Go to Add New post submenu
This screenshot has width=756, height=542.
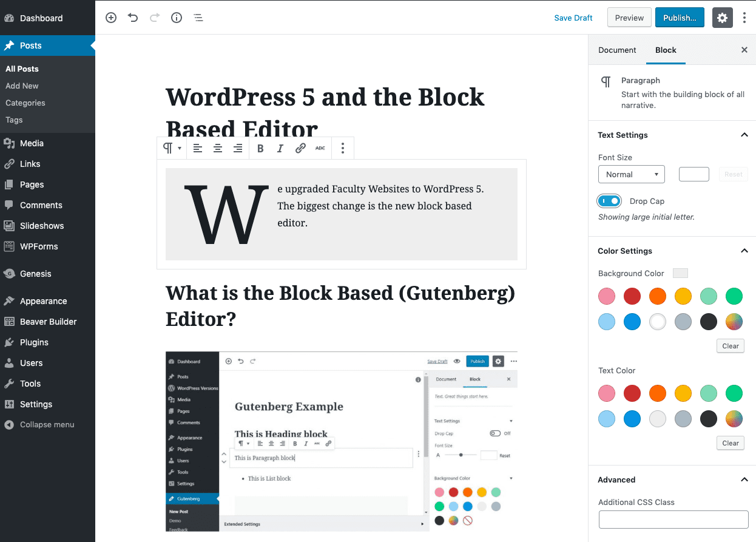coord(22,86)
